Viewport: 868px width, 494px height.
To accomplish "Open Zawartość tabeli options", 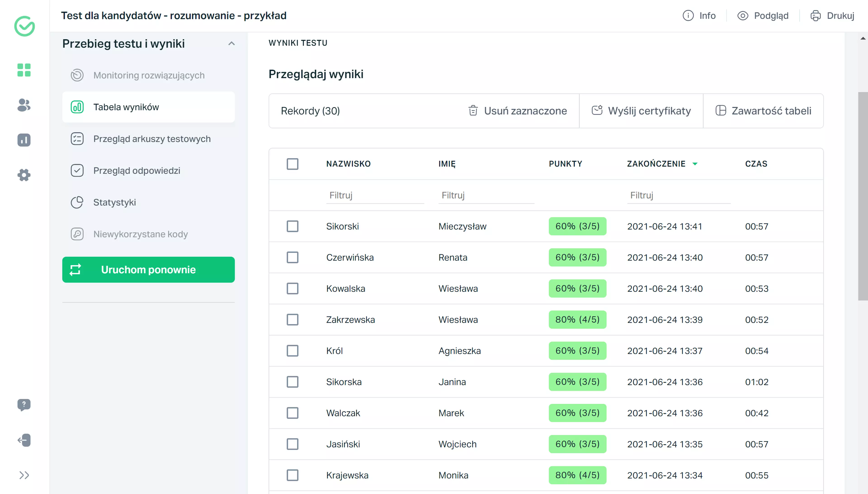I will coord(763,111).
